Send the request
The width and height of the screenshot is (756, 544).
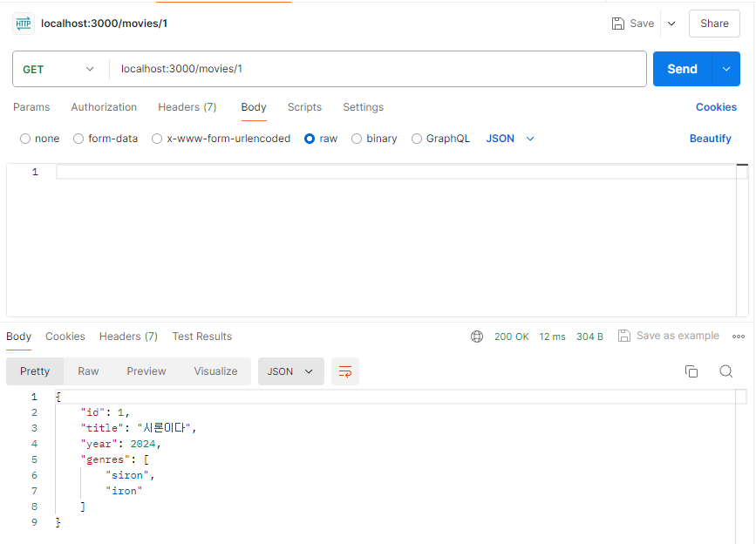coord(682,69)
